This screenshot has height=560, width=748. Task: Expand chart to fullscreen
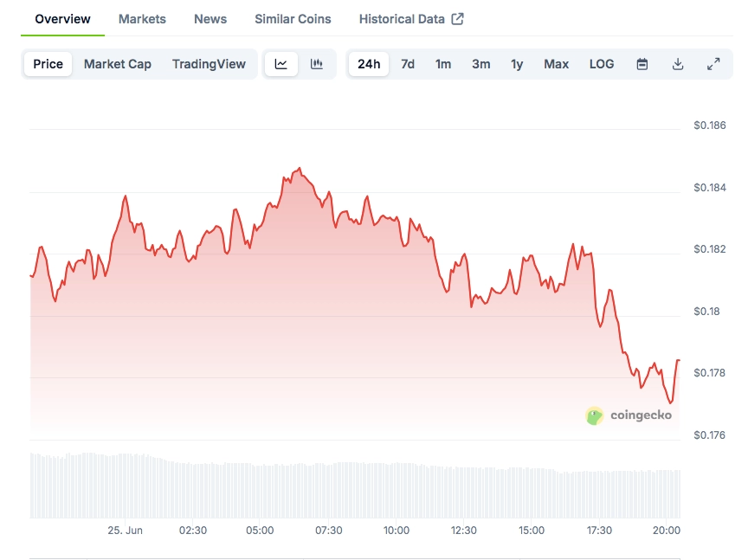[713, 64]
